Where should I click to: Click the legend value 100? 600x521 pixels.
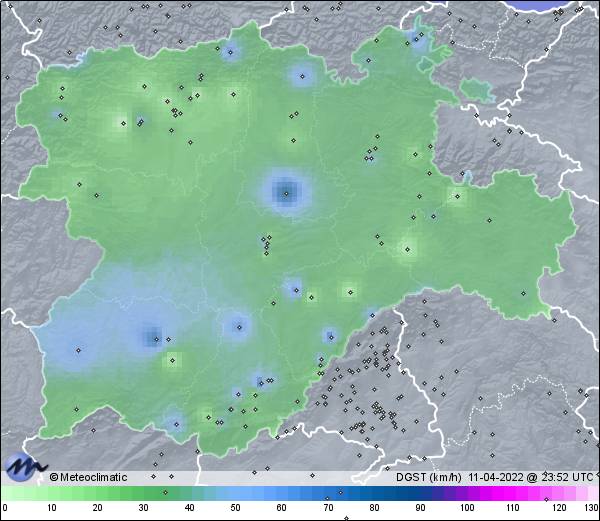467,508
